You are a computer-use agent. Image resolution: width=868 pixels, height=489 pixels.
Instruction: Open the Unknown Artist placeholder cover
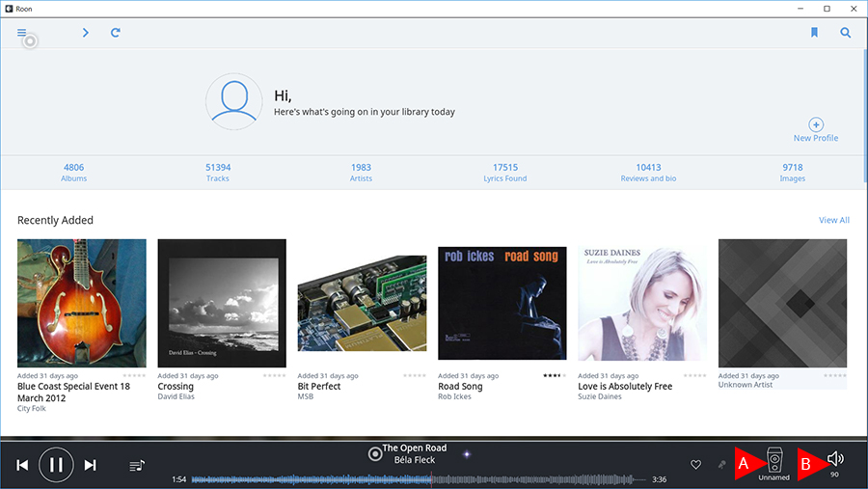[x=782, y=303]
